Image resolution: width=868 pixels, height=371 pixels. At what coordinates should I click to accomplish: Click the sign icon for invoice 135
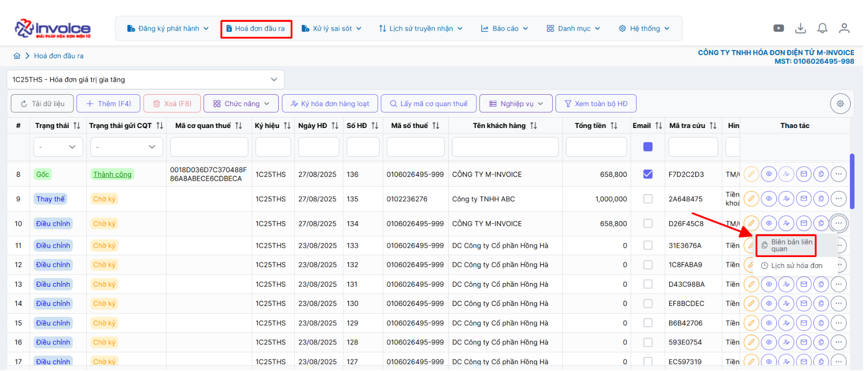(786, 199)
